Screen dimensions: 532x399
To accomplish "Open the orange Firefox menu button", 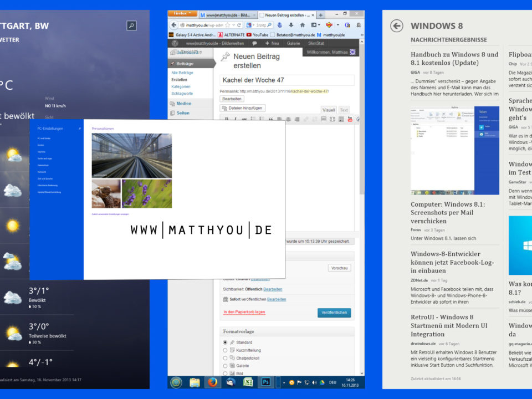I will [x=182, y=13].
